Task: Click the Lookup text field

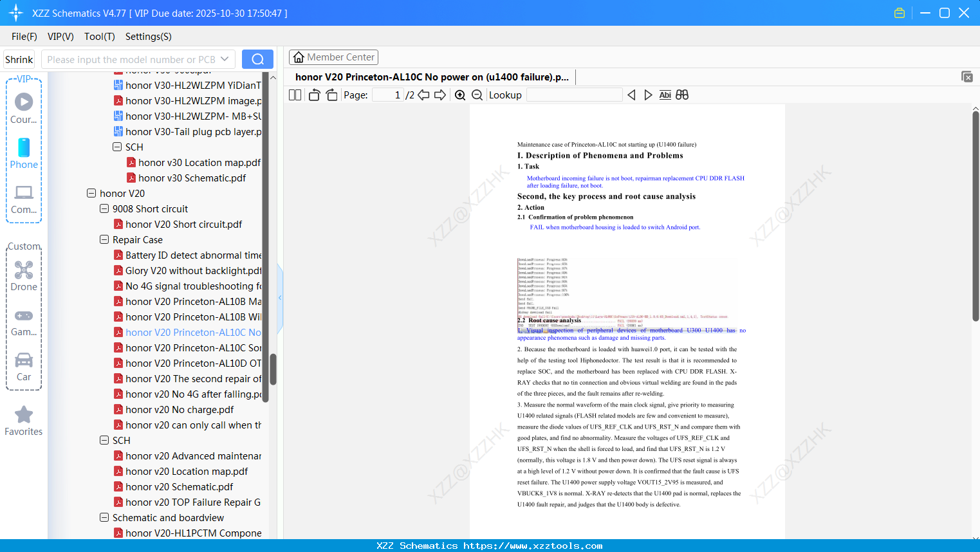Action: click(x=575, y=95)
